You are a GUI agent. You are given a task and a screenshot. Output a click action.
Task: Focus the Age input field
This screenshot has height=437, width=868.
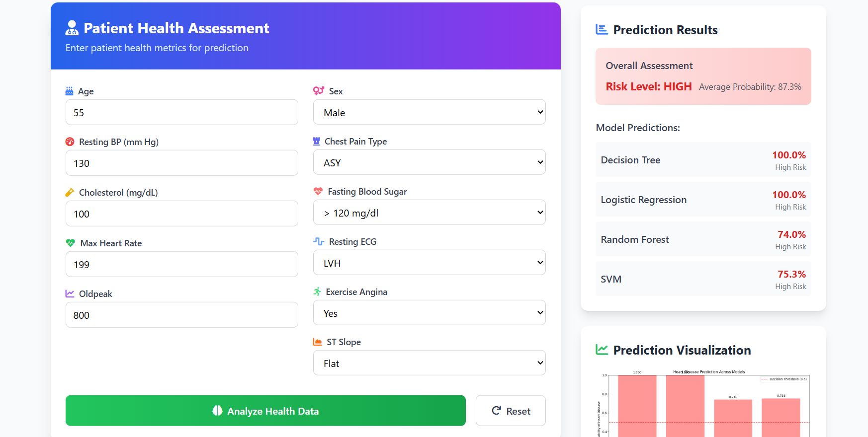181,112
